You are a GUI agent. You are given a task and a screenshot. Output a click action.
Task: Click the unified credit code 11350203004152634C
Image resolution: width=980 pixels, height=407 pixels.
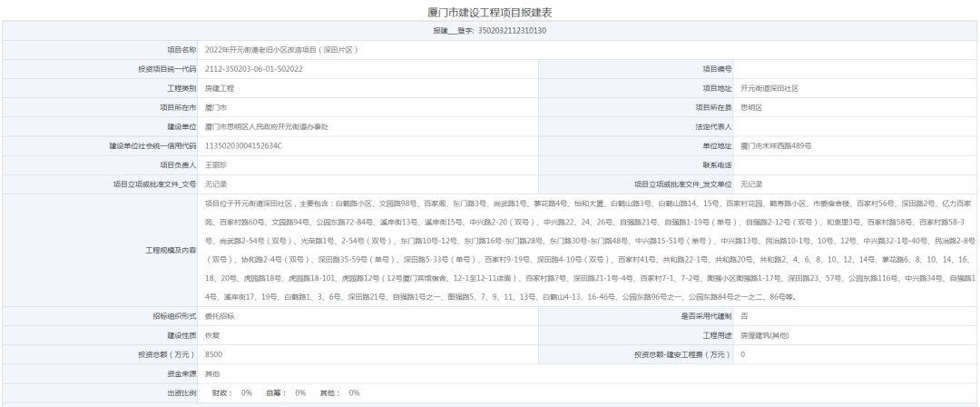(244, 145)
